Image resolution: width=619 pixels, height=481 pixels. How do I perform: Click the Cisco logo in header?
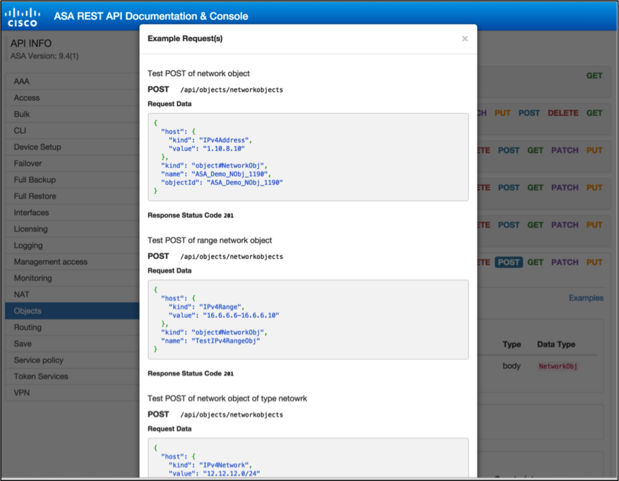pyautogui.click(x=22, y=17)
